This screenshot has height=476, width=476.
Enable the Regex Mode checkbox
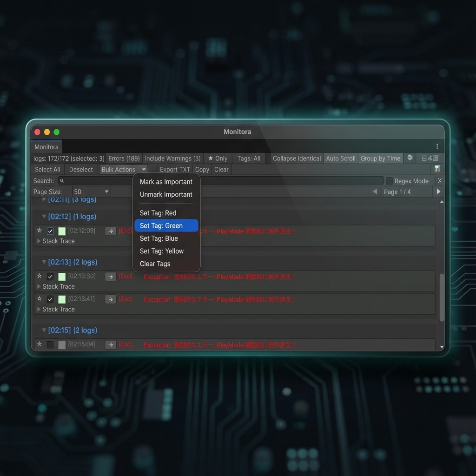(389, 181)
